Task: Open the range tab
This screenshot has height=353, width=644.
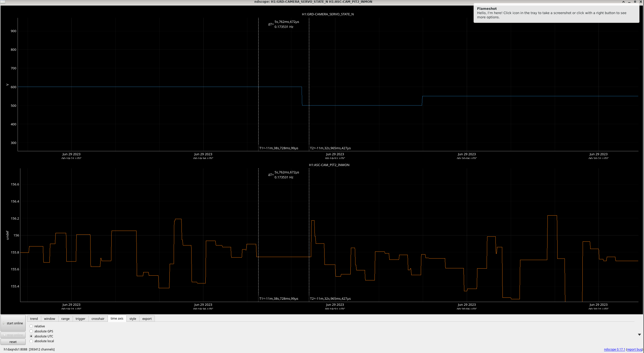Action: (65, 319)
